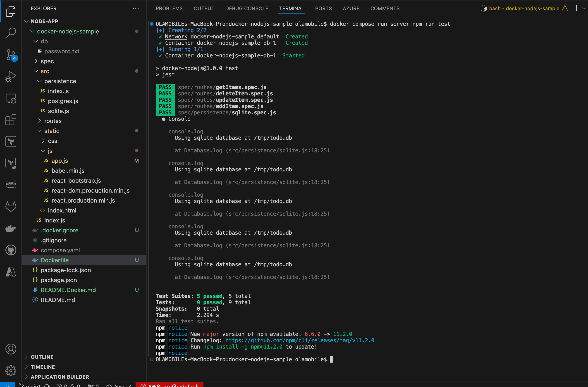Viewport: 588px width, 387px height.
Task: Open Explorer views and more actions menu
Action: click(136, 8)
